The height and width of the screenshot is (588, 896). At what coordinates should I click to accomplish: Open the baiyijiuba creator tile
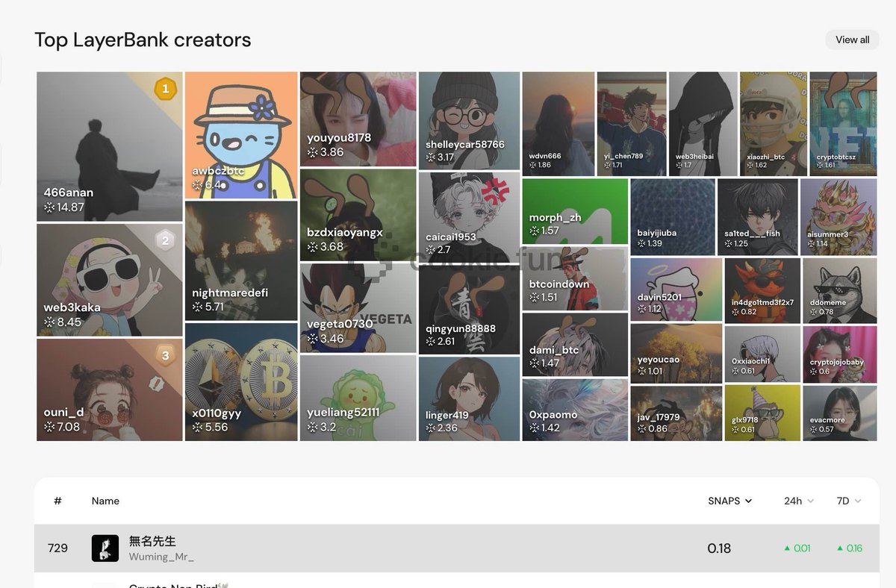point(673,217)
